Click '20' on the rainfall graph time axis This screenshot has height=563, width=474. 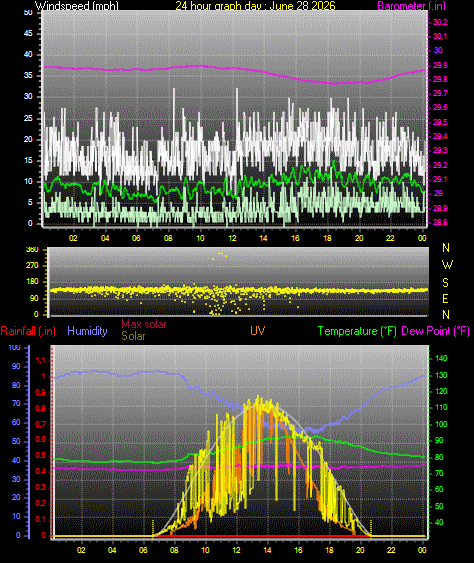[360, 550]
